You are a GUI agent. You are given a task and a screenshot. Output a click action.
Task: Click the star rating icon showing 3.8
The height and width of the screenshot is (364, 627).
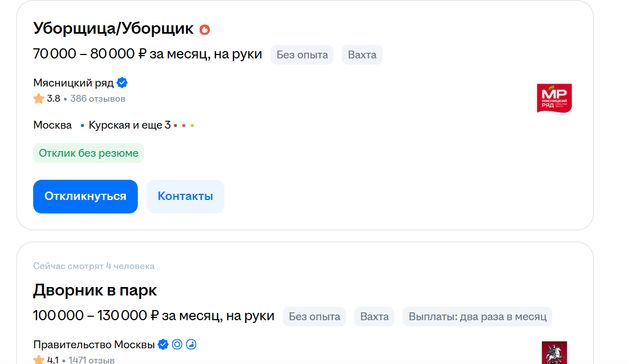[39, 99]
